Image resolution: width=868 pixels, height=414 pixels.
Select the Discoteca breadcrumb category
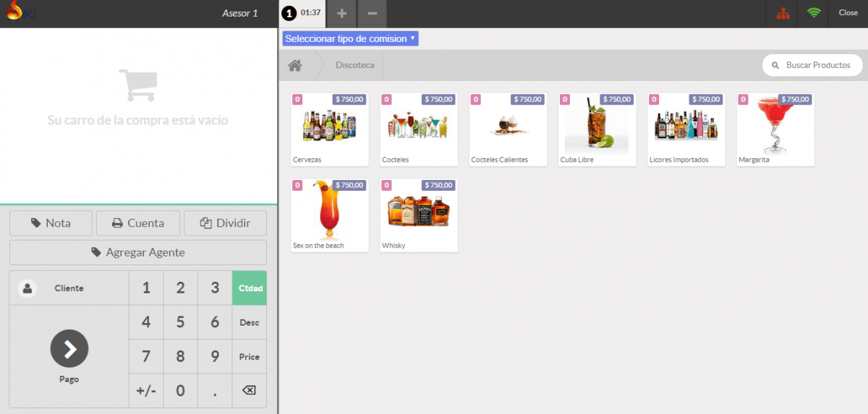coord(354,66)
